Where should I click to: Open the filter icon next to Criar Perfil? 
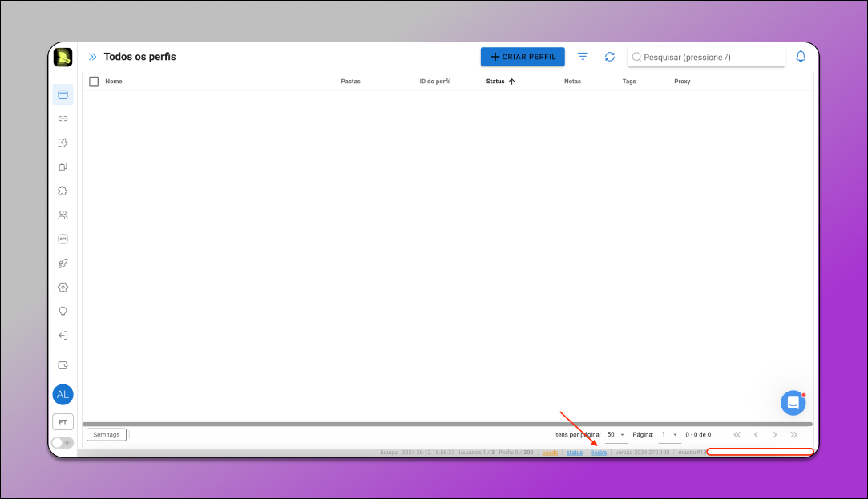coord(583,56)
